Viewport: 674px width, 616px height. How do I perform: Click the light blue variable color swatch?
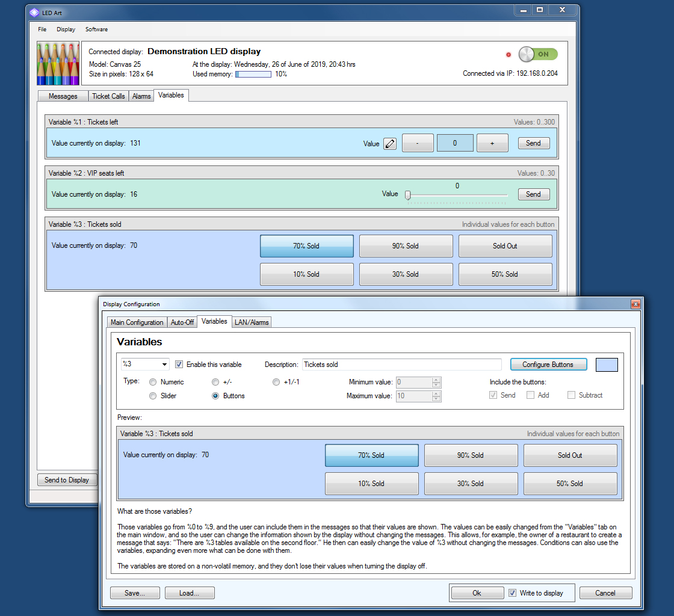point(607,365)
